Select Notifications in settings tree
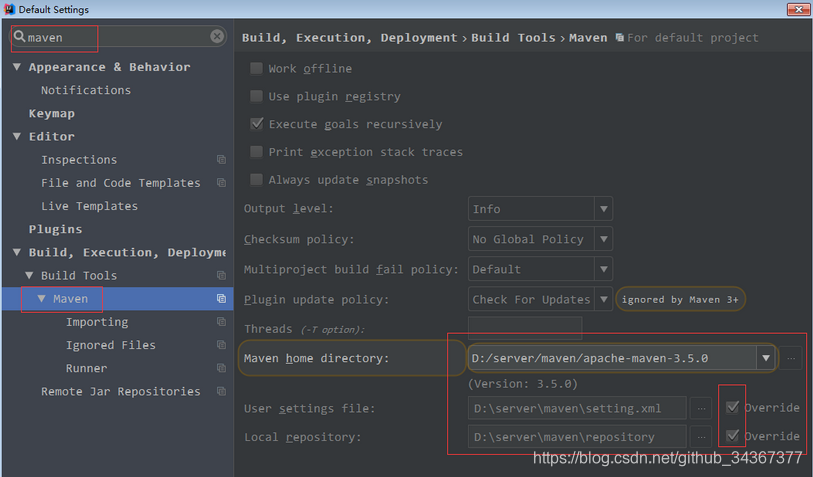The height and width of the screenshot is (477, 813). click(x=86, y=90)
